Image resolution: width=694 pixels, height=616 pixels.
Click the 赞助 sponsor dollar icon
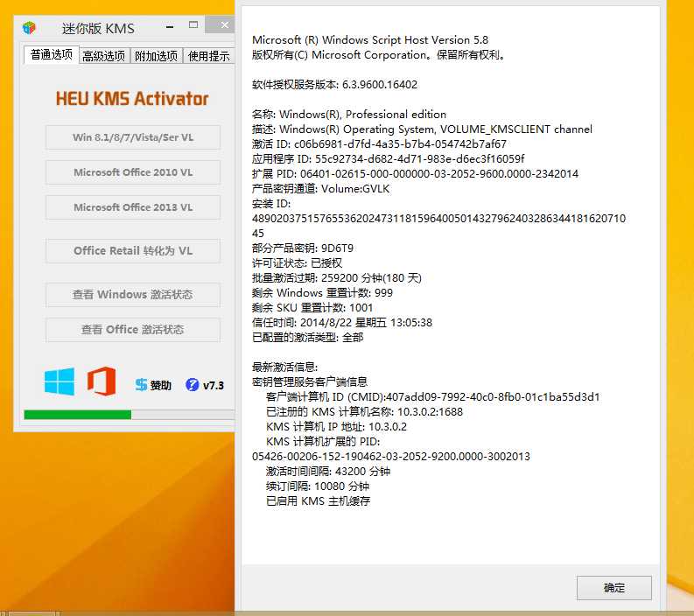click(141, 384)
